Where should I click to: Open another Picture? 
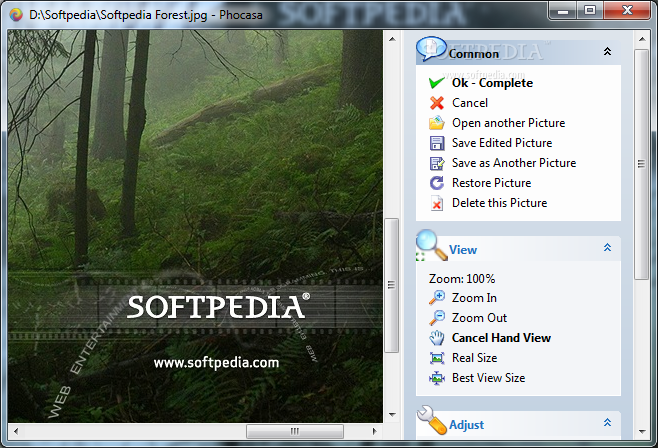pyautogui.click(x=508, y=123)
